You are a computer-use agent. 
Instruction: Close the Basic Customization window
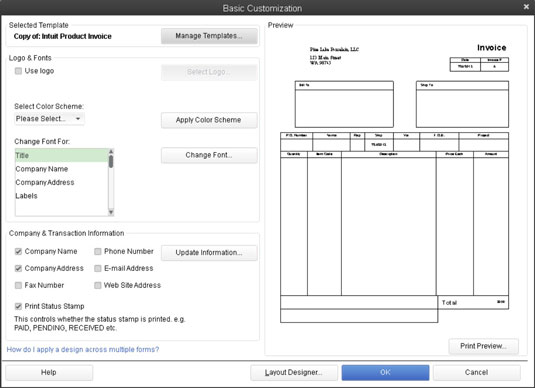[x=526, y=7]
